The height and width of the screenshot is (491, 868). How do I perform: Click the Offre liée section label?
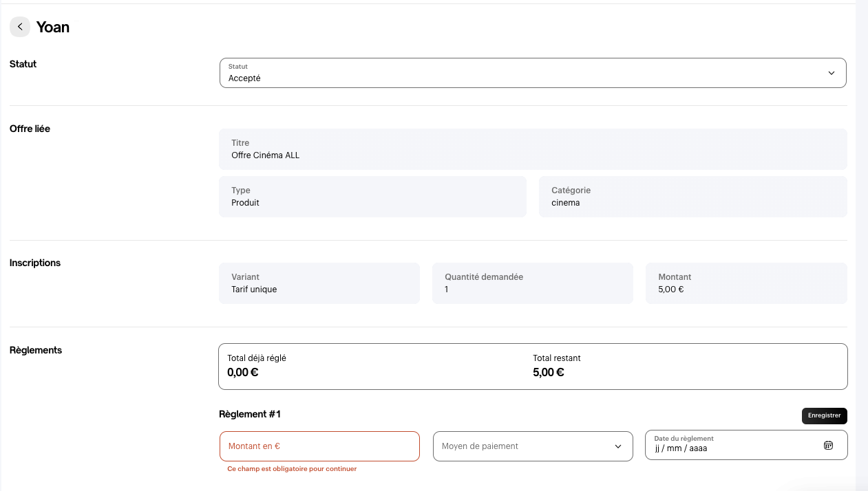point(30,129)
